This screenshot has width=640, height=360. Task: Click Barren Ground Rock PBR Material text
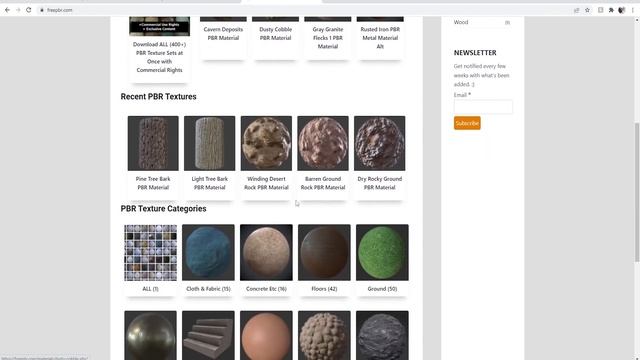click(x=323, y=183)
